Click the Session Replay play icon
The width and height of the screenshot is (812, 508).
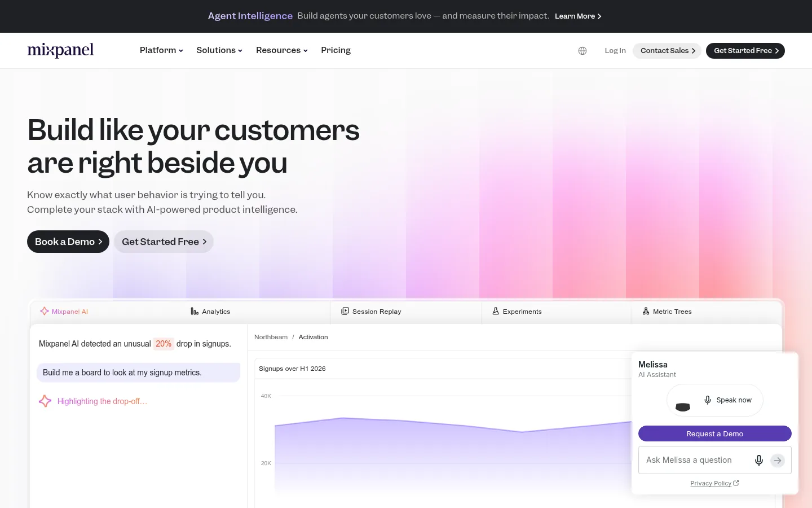(x=345, y=311)
